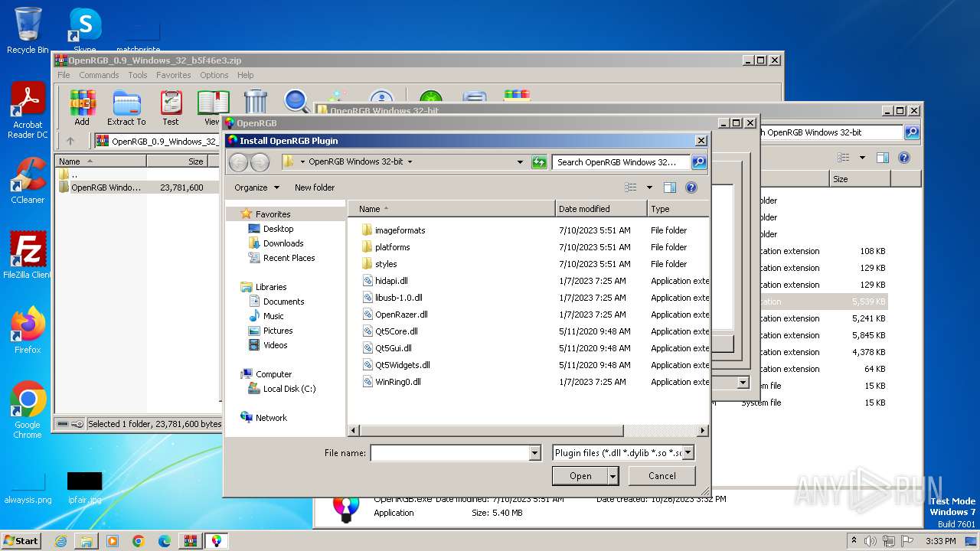Go forward in the Install Plugin dialog
Viewport: 980px width, 551px height.
[x=260, y=162]
